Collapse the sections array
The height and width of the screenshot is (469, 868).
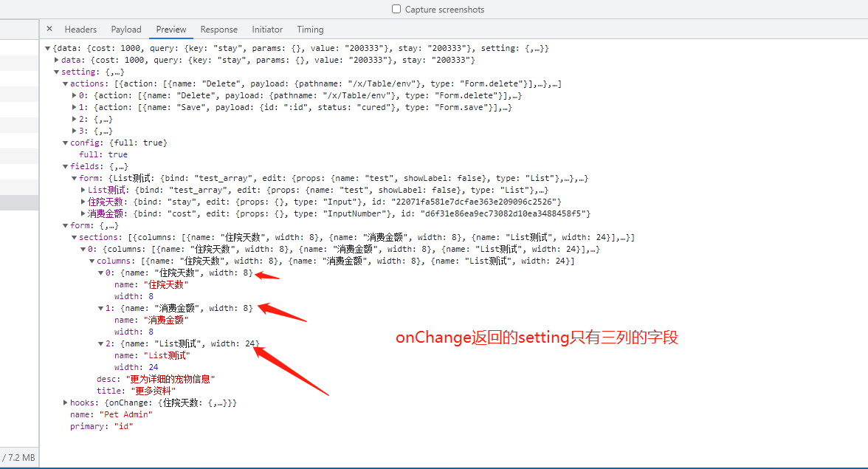73,236
